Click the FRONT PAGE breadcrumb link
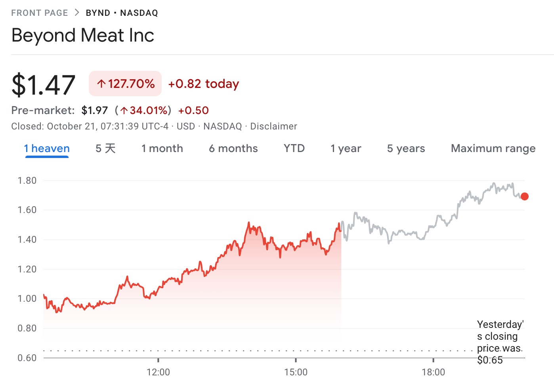 (40, 13)
